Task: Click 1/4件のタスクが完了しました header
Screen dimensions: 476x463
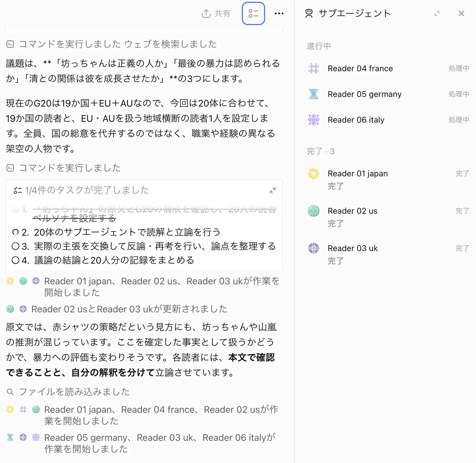Action: tap(87, 190)
